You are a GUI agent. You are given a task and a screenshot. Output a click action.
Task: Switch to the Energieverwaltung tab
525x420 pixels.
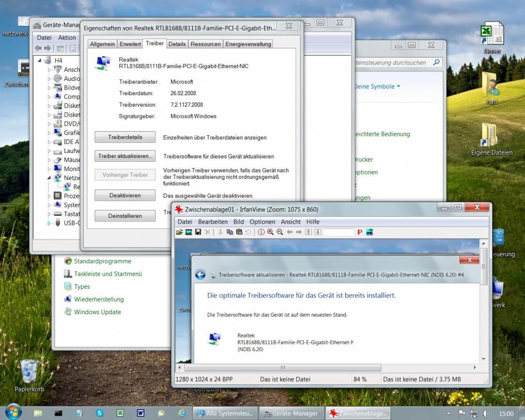[248, 44]
